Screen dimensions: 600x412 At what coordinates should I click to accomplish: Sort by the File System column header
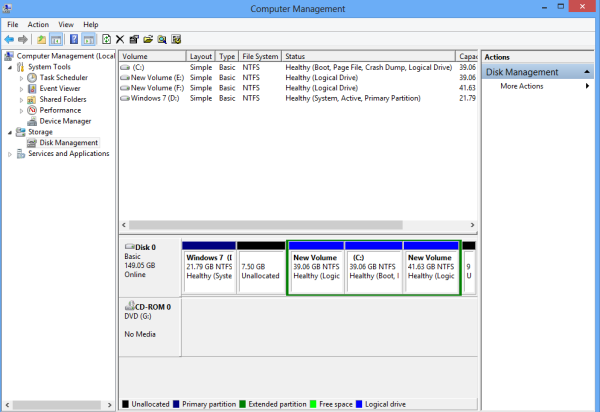pyautogui.click(x=260, y=57)
